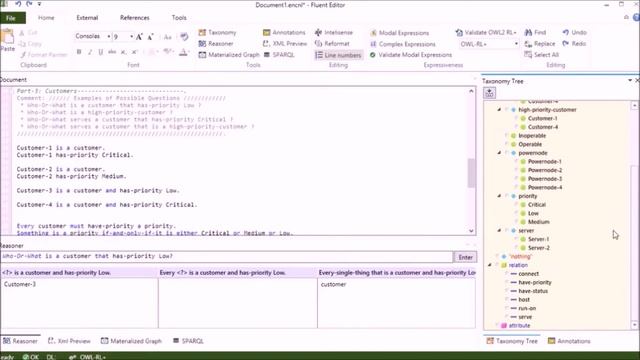The height and width of the screenshot is (360, 640).
Task: Open the Annotations tool in ribbon
Action: click(x=284, y=32)
